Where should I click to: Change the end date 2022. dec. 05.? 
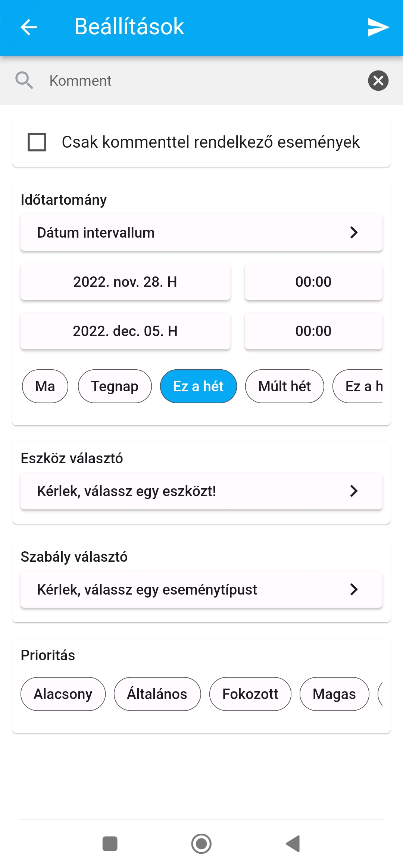click(125, 331)
